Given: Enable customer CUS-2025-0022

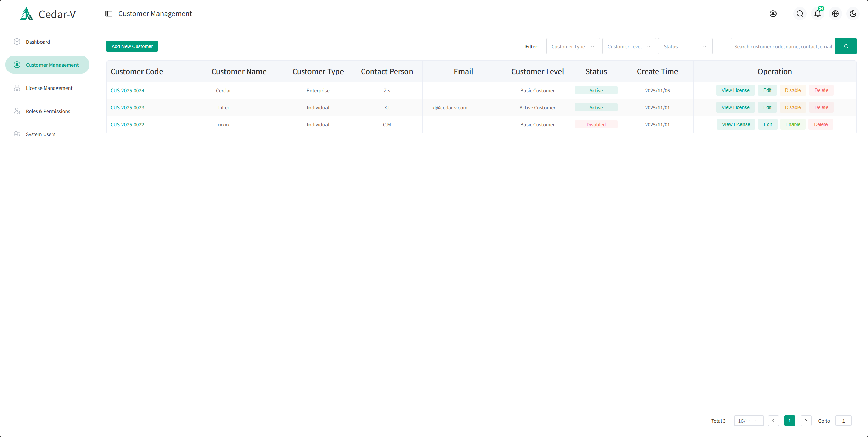Looking at the screenshot, I should click(x=793, y=124).
